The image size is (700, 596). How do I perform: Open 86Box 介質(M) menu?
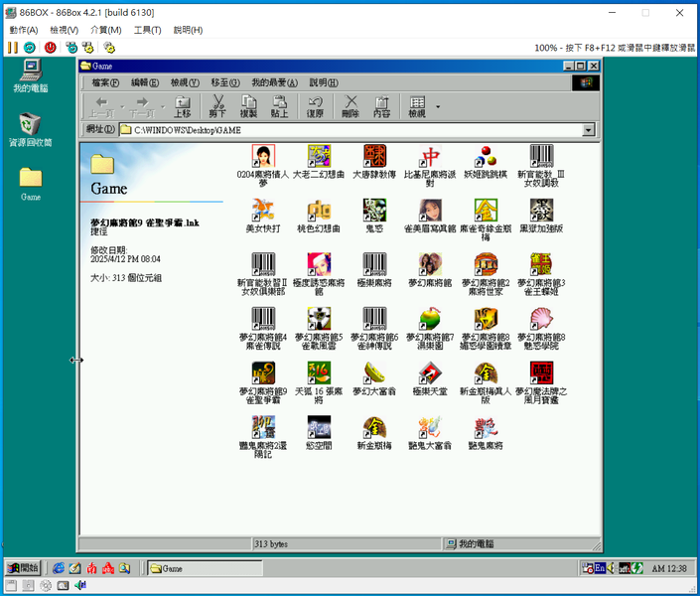tap(106, 30)
